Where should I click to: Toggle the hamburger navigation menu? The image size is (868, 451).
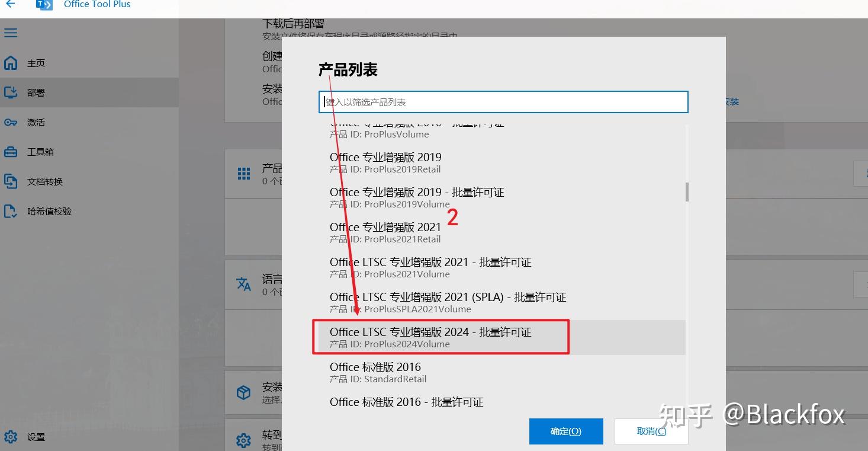11,33
